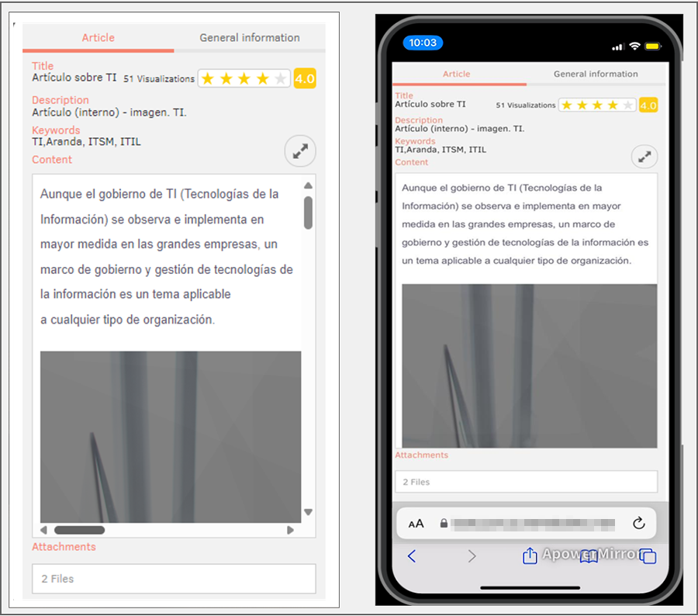Click the scroll left arrow of content box
Viewport: 698px width, 616px height.
point(43,530)
